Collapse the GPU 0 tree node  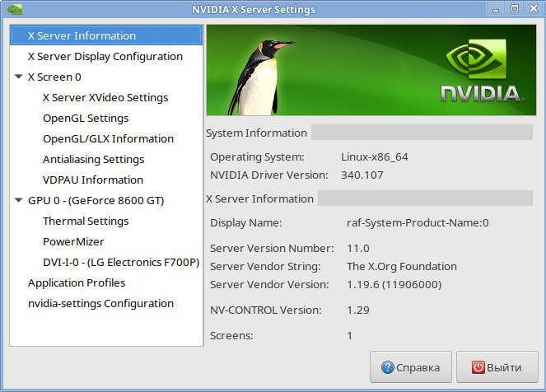19,200
